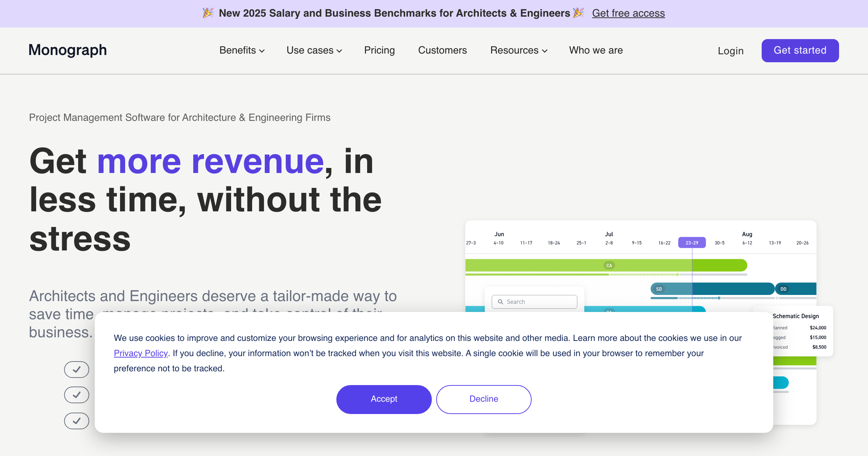The image size is (868, 456).
Task: Expand the Use cases menu
Action: tap(314, 50)
